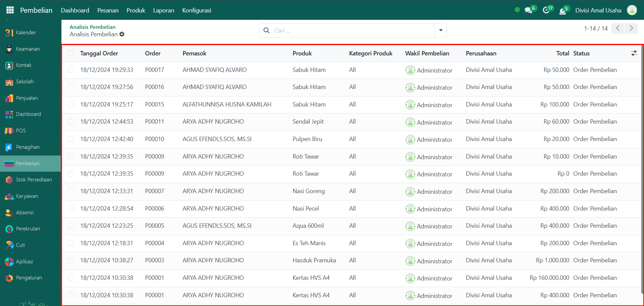This screenshot has height=306, width=644.
Task: Go to Stok Persediaan in sidebar
Action: [34, 180]
